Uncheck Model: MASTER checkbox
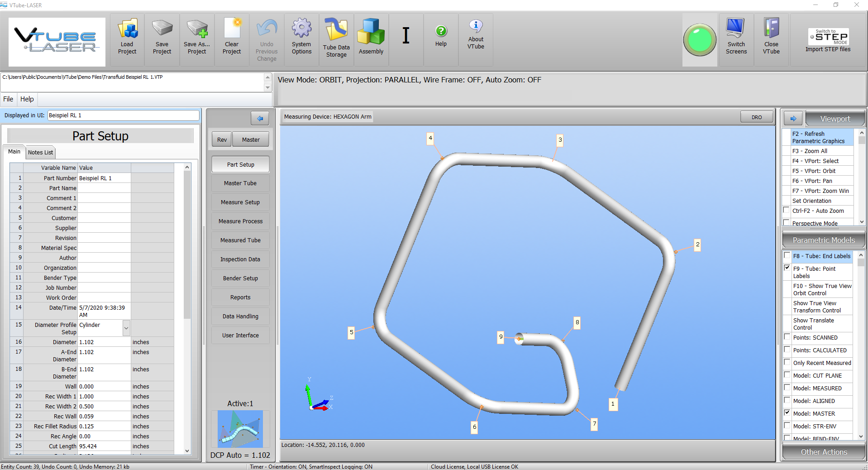The width and height of the screenshot is (868, 470). pos(787,413)
